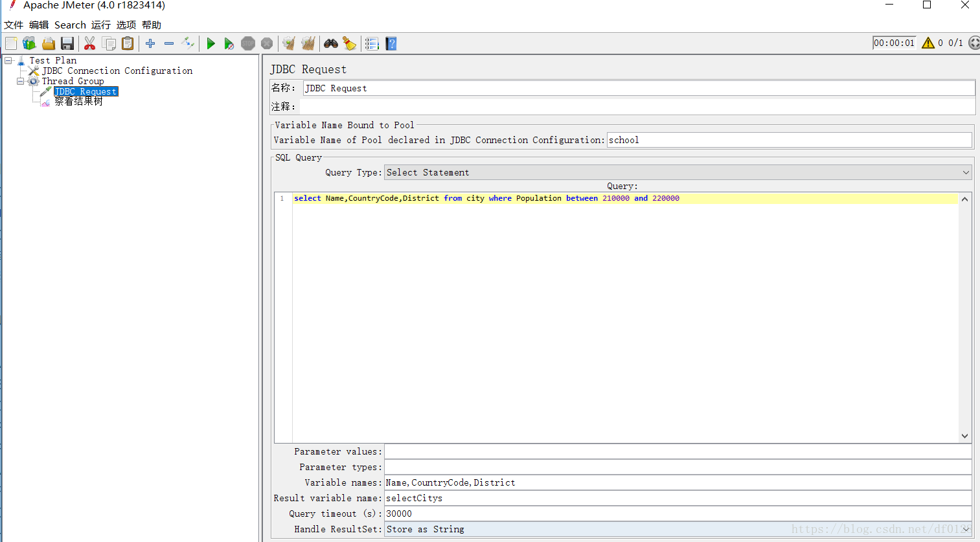Screen dimensions: 980x542
Task: Collapse all nodes with minus icon
Action: (x=169, y=43)
